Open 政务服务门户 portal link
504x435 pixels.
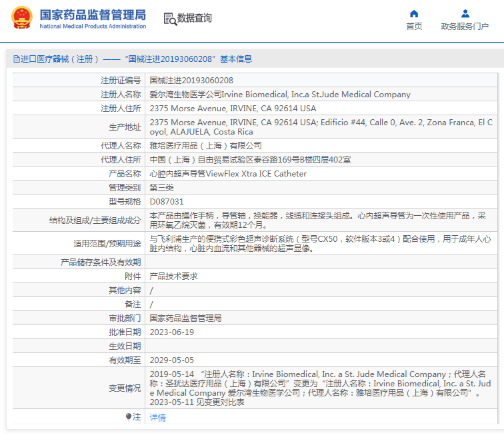coord(465,27)
